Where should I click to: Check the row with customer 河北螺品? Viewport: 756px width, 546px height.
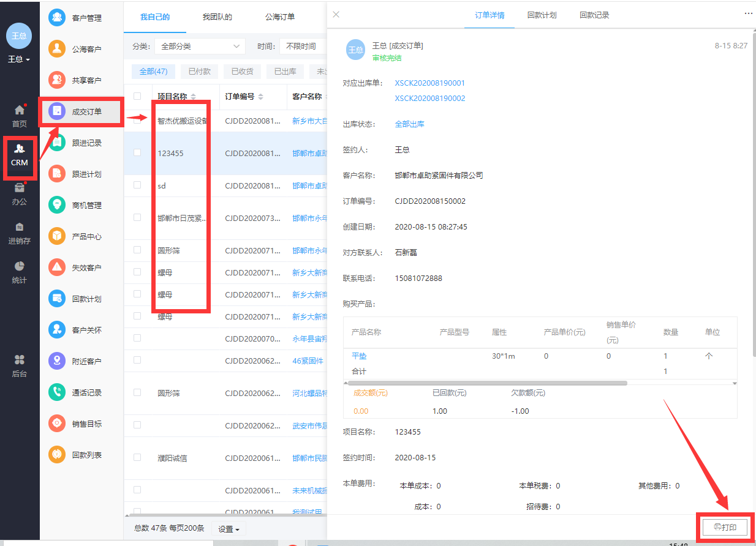(137, 393)
